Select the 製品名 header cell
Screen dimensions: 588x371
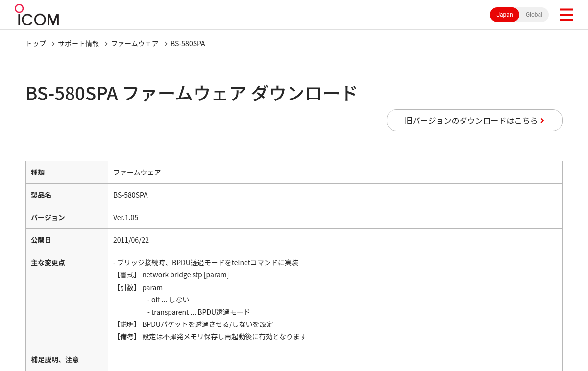point(67,195)
